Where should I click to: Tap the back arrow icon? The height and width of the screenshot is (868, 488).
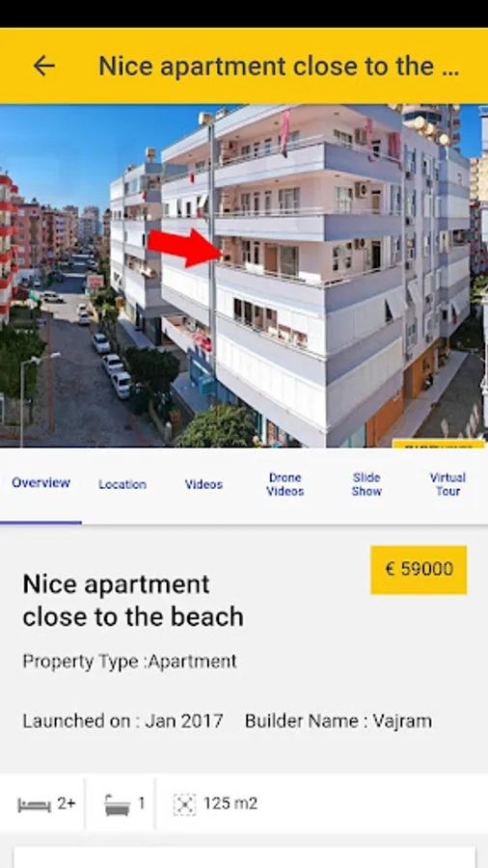(43, 66)
